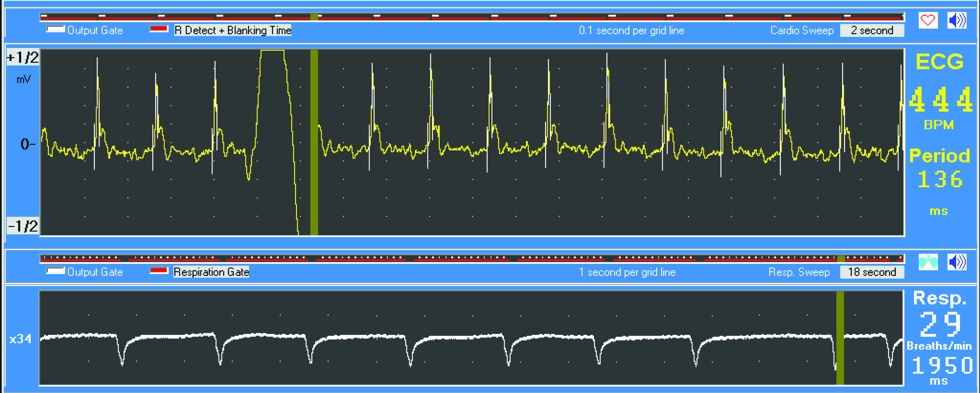
Task: Click the green sweep cursor in ECG trace
Action: click(314, 143)
